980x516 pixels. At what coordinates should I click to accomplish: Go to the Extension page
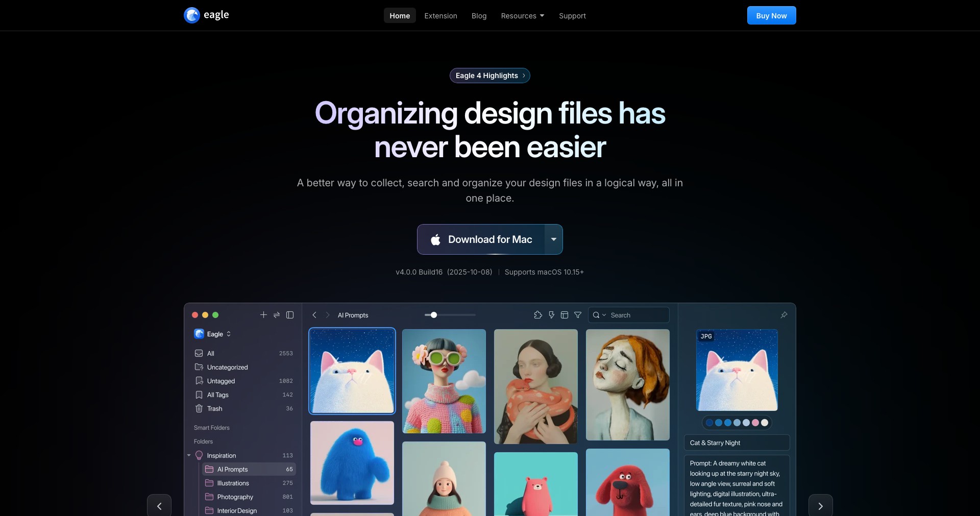(440, 15)
